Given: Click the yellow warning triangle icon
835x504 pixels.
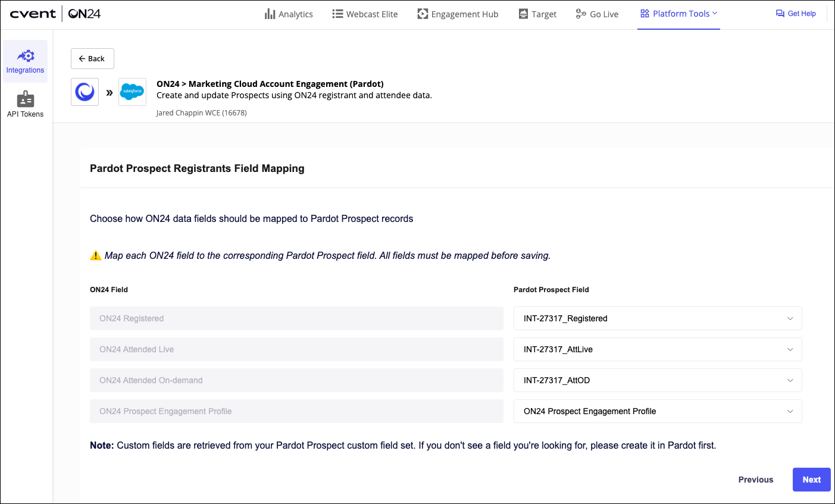Looking at the screenshot, I should click(96, 255).
